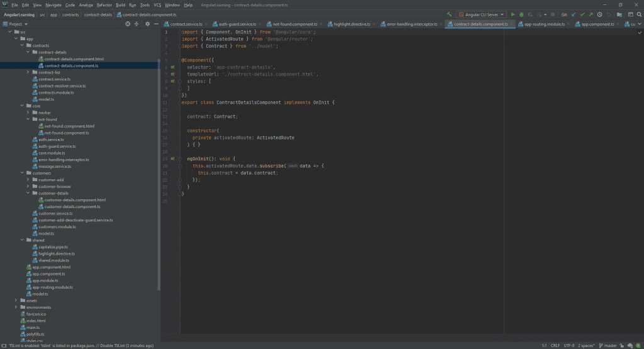644x349 pixels.
Task: Open the Angular CLI Server configuration dropdown
Action: click(482, 14)
